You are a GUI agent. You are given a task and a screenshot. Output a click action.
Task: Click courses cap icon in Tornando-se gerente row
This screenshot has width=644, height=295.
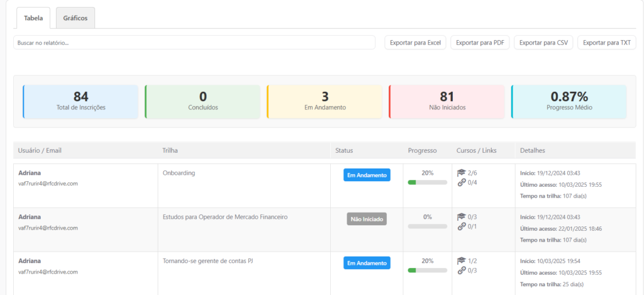[x=461, y=261]
